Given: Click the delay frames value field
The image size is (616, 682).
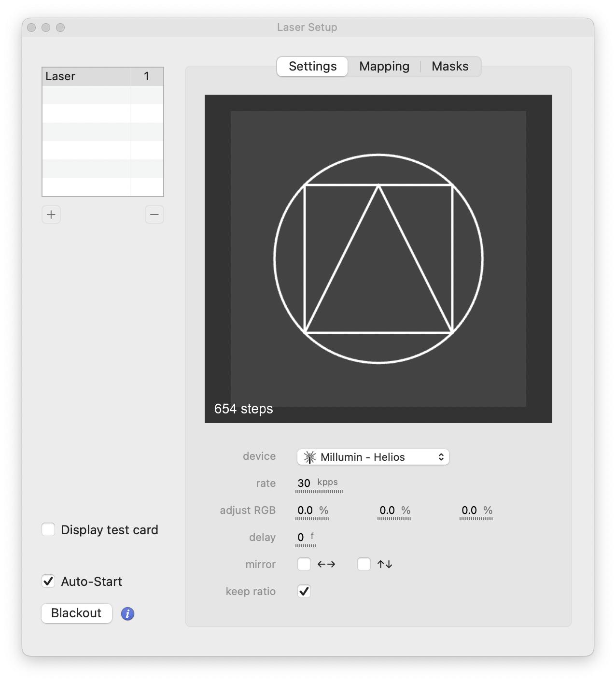Looking at the screenshot, I should (x=305, y=538).
